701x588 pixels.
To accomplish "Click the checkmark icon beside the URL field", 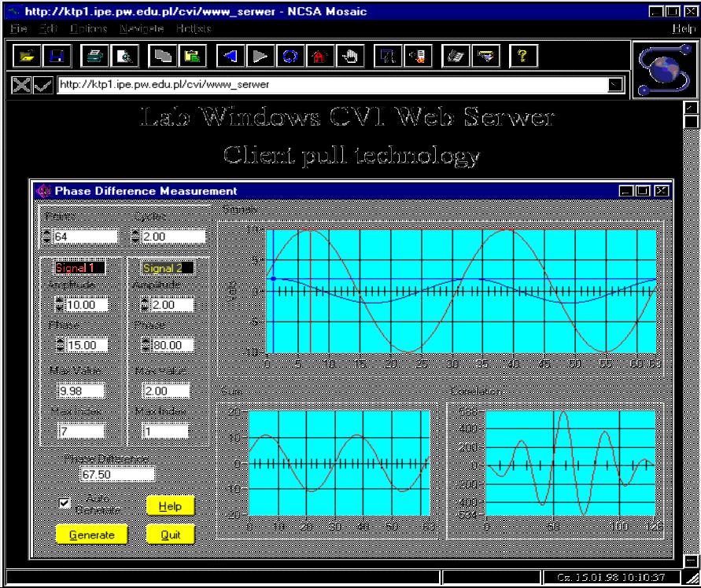I will (x=43, y=84).
